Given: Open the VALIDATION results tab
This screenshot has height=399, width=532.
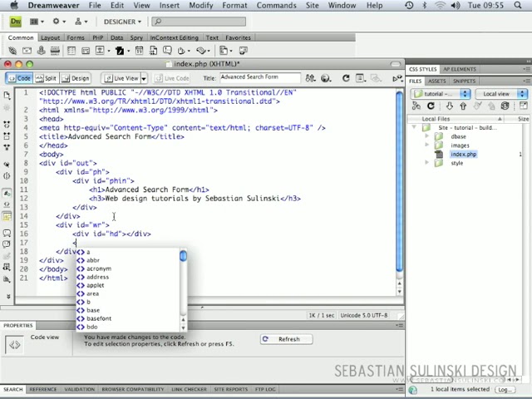Looking at the screenshot, I should click(80, 389).
